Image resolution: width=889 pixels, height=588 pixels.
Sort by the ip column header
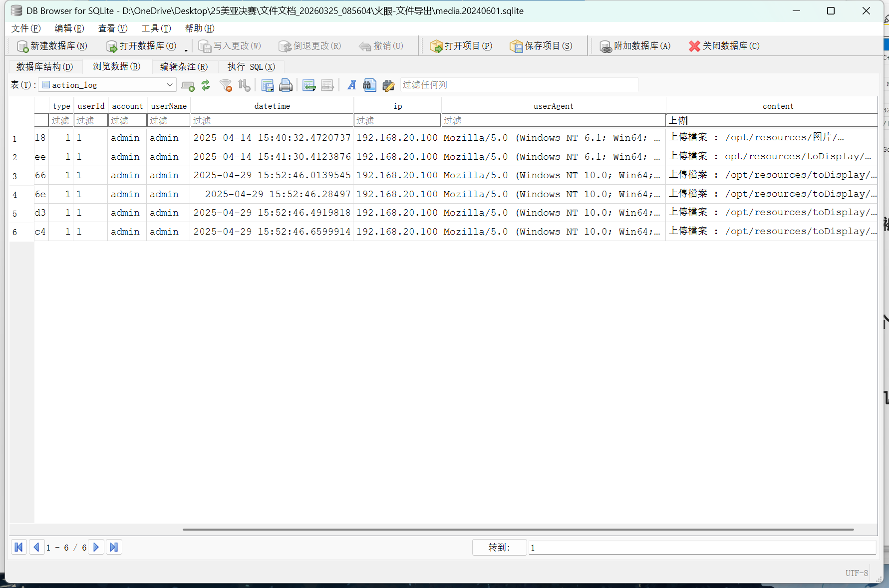tap(397, 106)
